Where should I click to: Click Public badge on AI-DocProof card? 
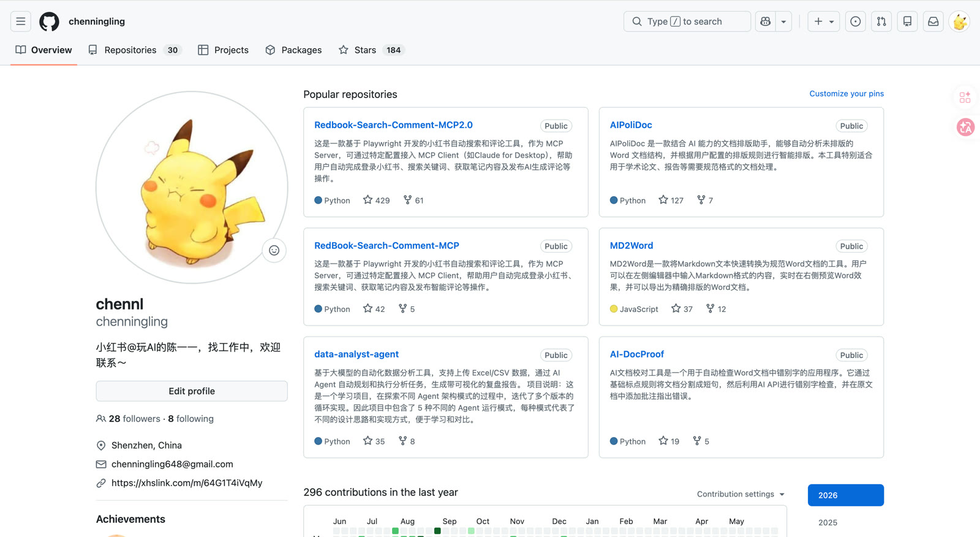851,355
